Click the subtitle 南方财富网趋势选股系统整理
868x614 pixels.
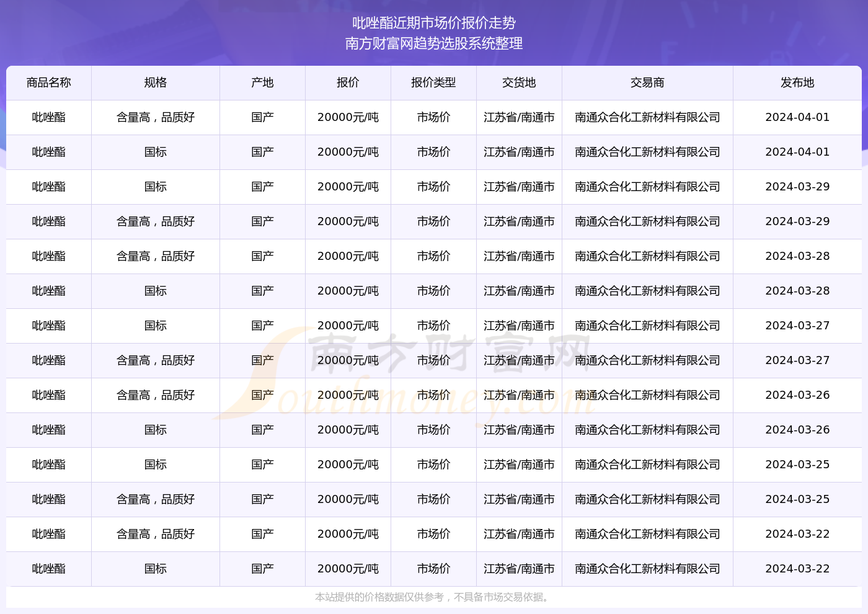pos(434,43)
